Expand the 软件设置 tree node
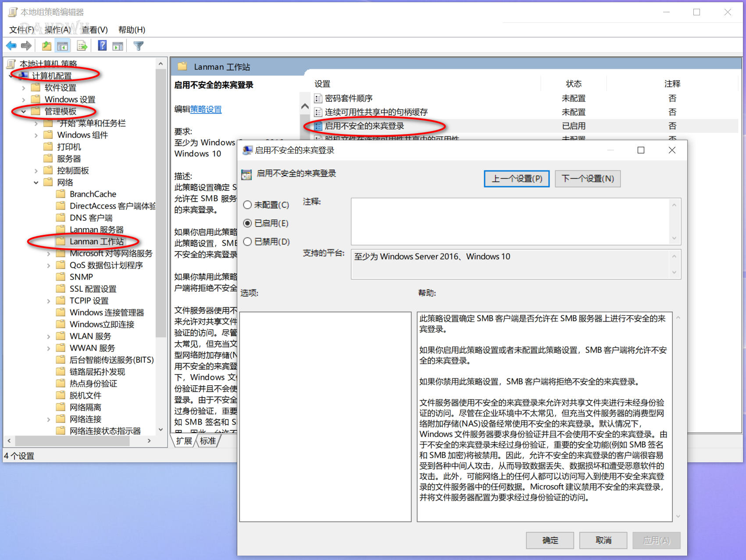 [24, 88]
